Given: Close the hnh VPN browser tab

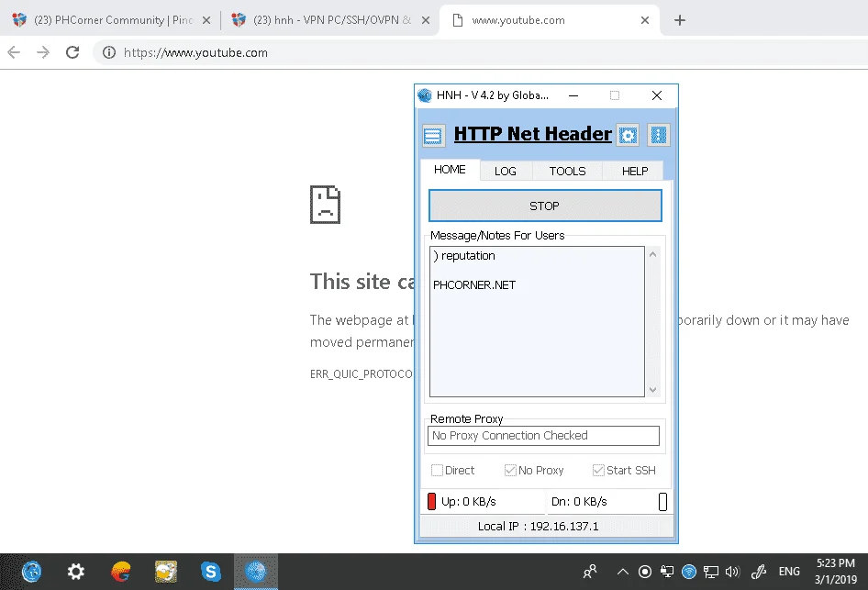Looking at the screenshot, I should click(425, 20).
